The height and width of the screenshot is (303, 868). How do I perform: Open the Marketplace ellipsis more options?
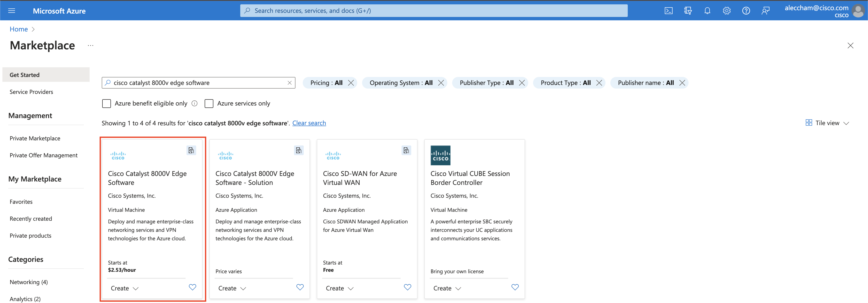pyautogui.click(x=90, y=45)
